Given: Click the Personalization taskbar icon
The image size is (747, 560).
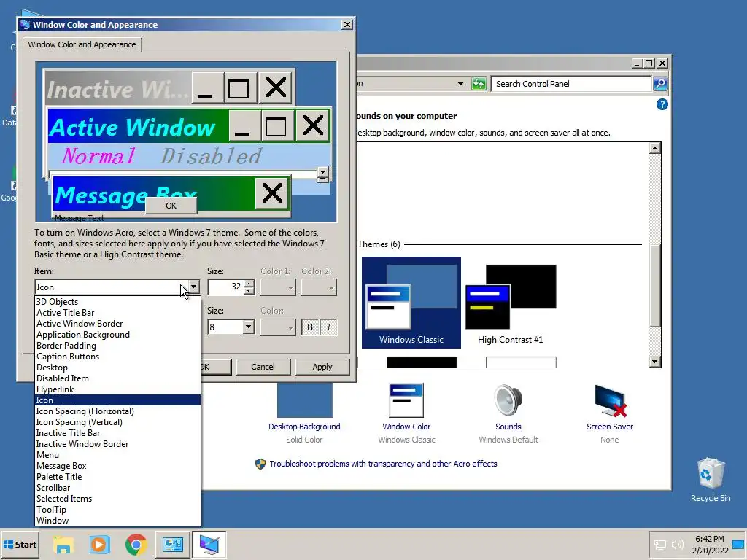Looking at the screenshot, I should point(209,544).
